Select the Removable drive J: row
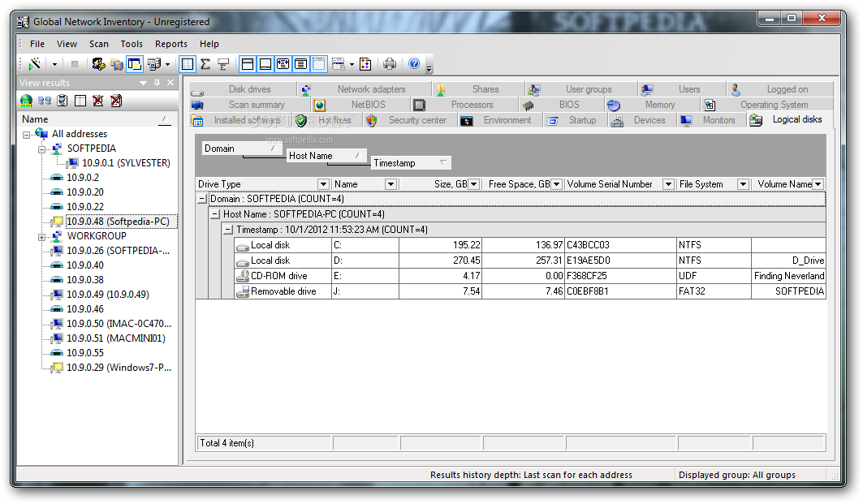 (x=529, y=291)
